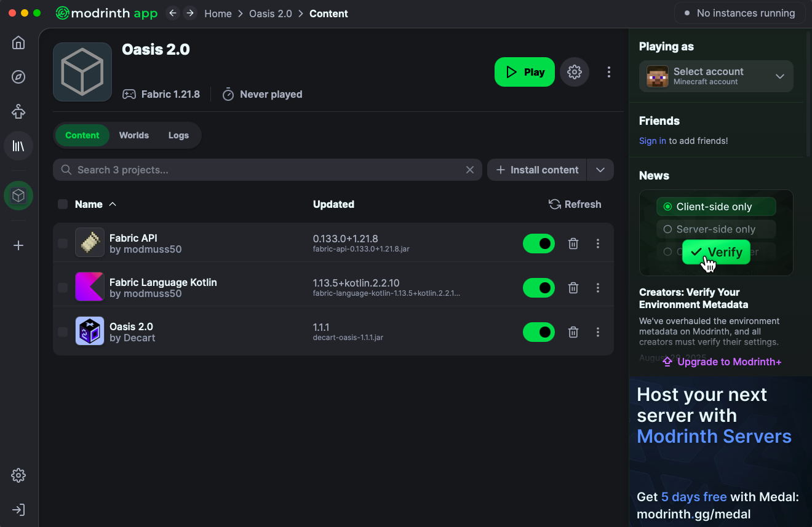The image size is (812, 527).
Task: Open app settings gear at sidebar bottom
Action: point(18,475)
